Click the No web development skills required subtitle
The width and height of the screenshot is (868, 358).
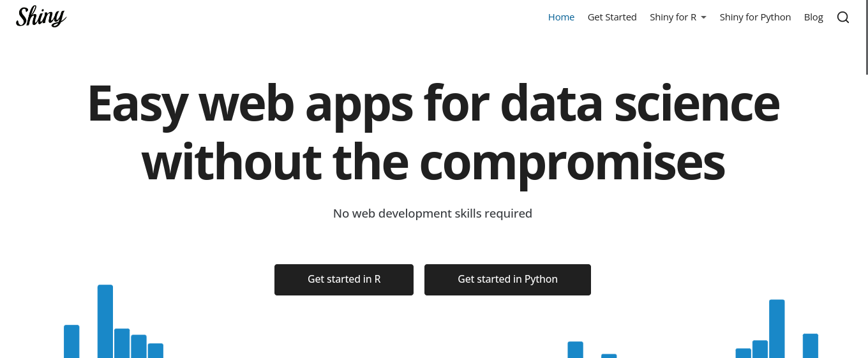pos(433,213)
